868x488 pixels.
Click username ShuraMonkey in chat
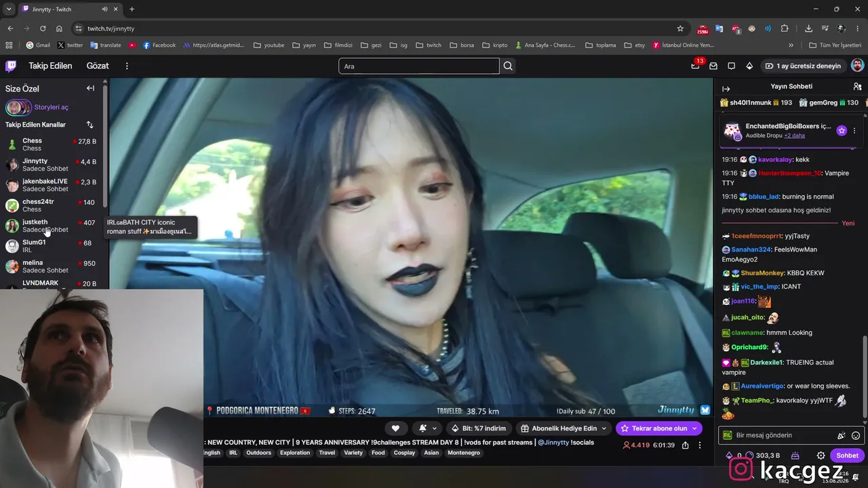click(x=762, y=273)
